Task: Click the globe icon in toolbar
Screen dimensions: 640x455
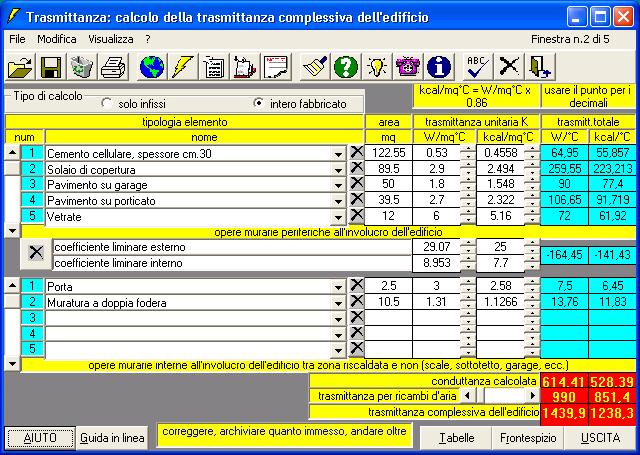Action: pos(151,67)
